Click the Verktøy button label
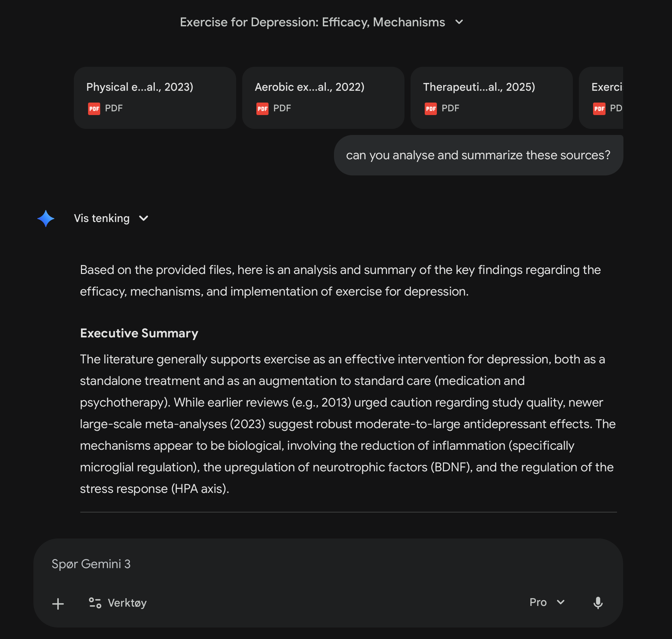Image resolution: width=672 pixels, height=639 pixels. click(x=127, y=603)
